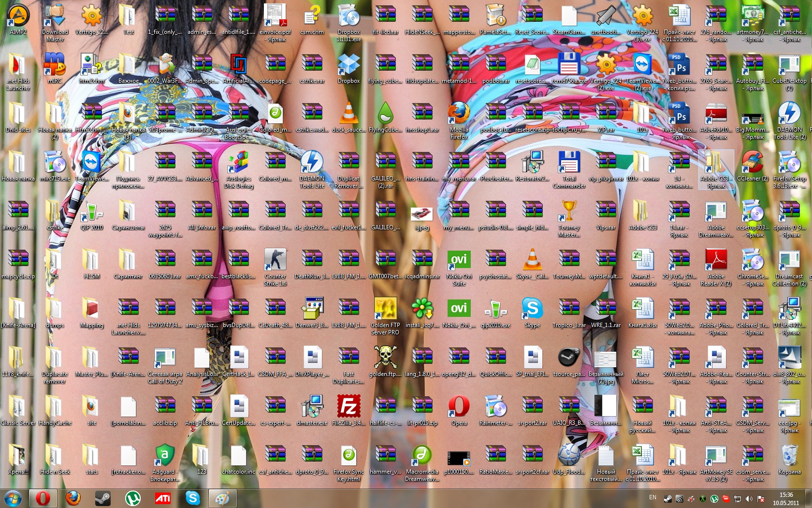Select the CCleaner (2) icon

[753, 166]
